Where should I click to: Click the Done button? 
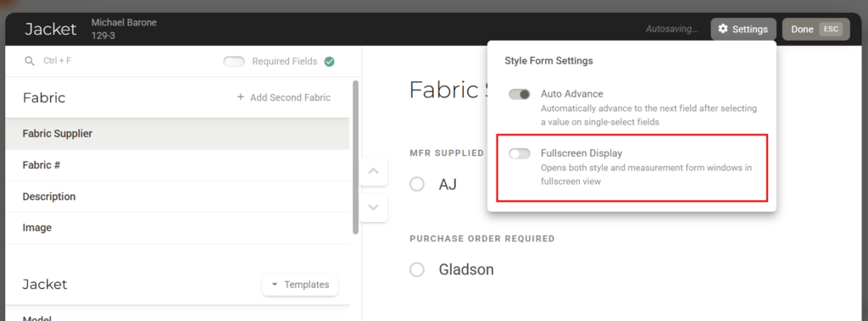815,30
